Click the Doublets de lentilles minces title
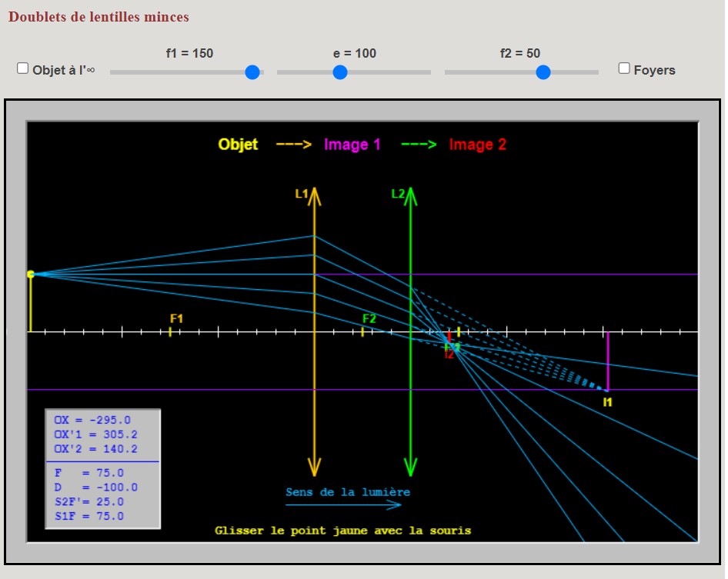This screenshot has width=728, height=579. pyautogui.click(x=99, y=17)
